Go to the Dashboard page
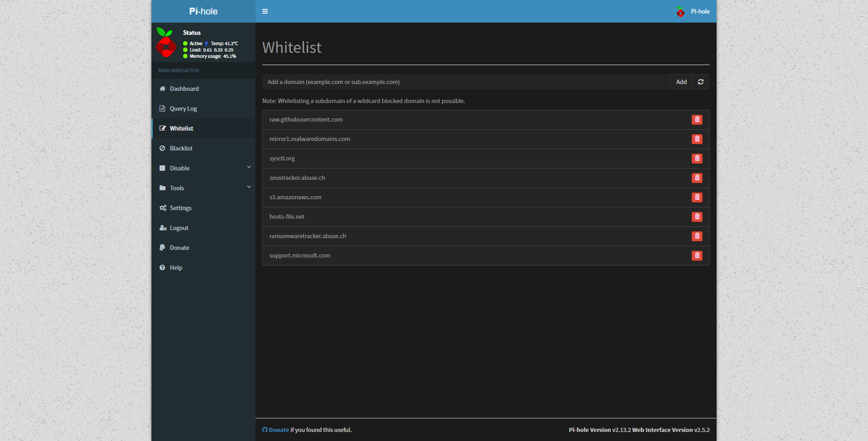868x441 pixels. coord(184,89)
